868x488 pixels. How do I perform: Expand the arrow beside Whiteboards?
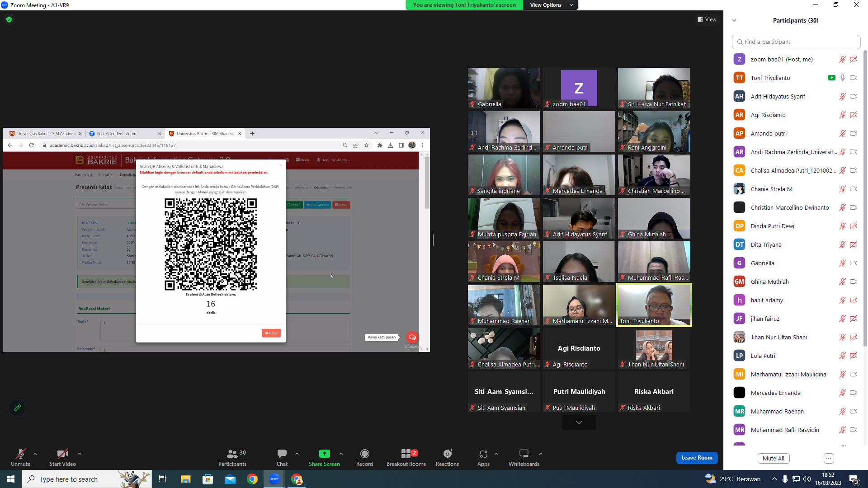pyautogui.click(x=541, y=454)
